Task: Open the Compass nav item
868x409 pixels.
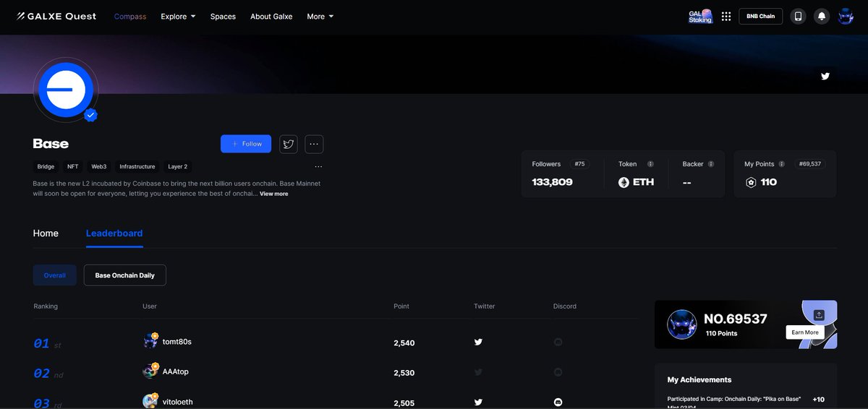Action: (130, 16)
